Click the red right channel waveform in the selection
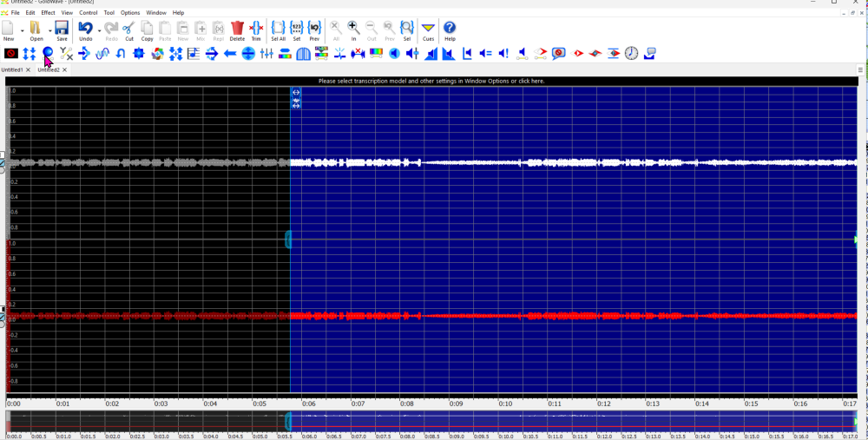The image size is (868, 440). (573, 316)
